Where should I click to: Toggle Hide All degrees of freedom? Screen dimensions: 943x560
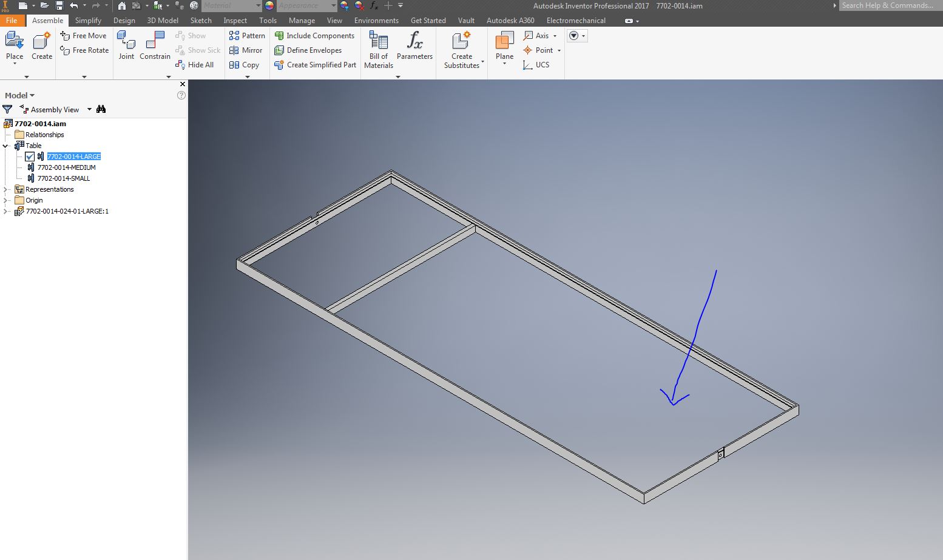(194, 65)
